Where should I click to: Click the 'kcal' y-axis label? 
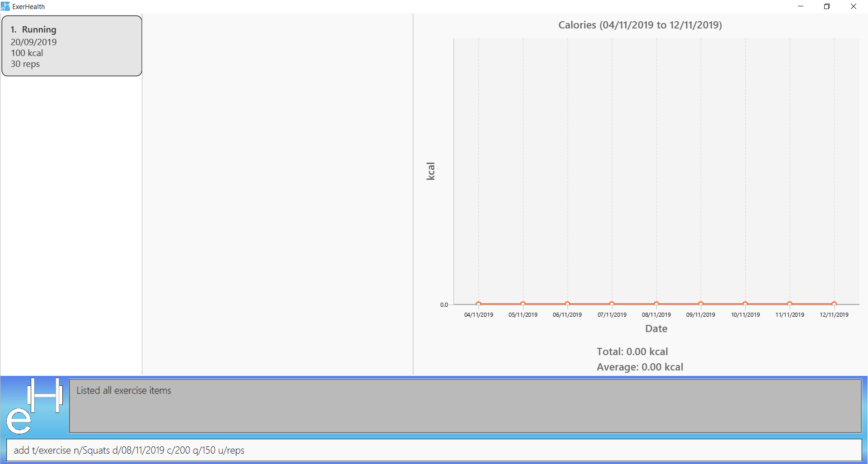(430, 171)
